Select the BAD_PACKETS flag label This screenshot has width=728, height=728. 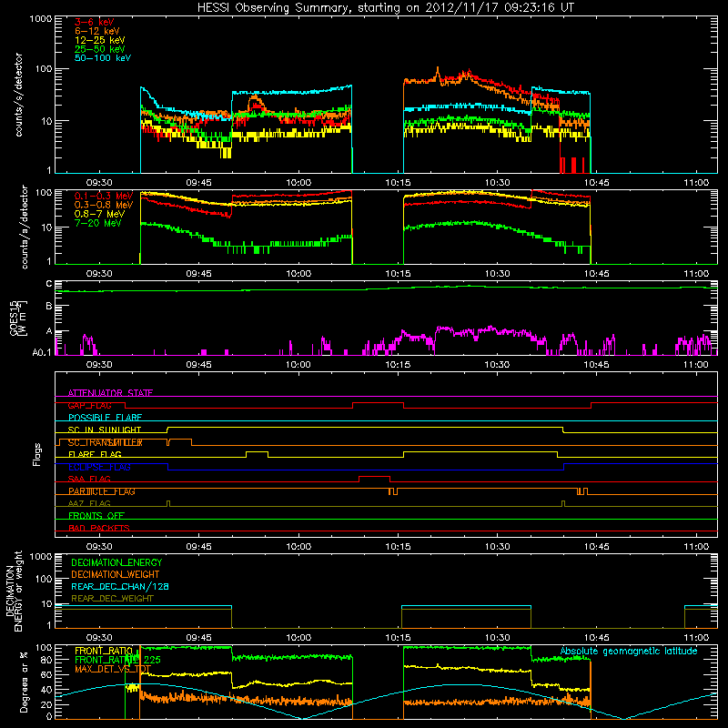pyautogui.click(x=99, y=528)
